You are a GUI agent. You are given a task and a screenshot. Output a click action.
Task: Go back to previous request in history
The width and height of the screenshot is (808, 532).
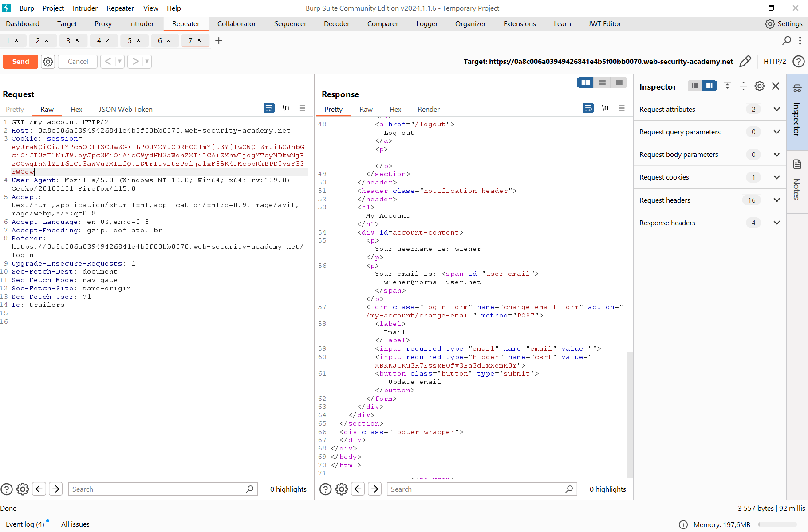pyautogui.click(x=107, y=62)
